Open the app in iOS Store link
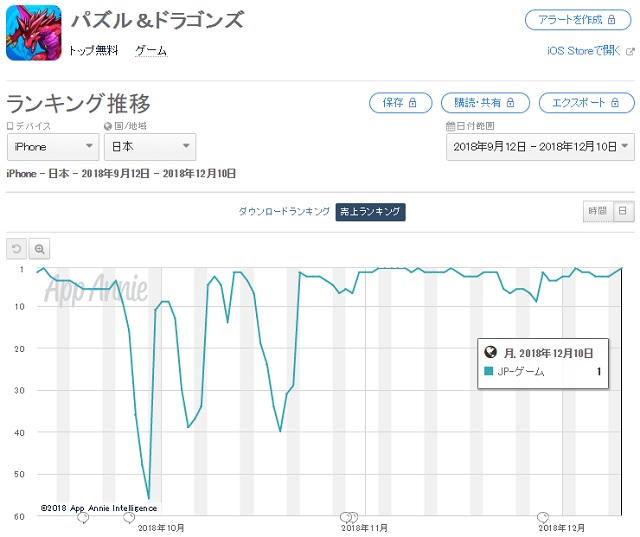 tap(583, 51)
